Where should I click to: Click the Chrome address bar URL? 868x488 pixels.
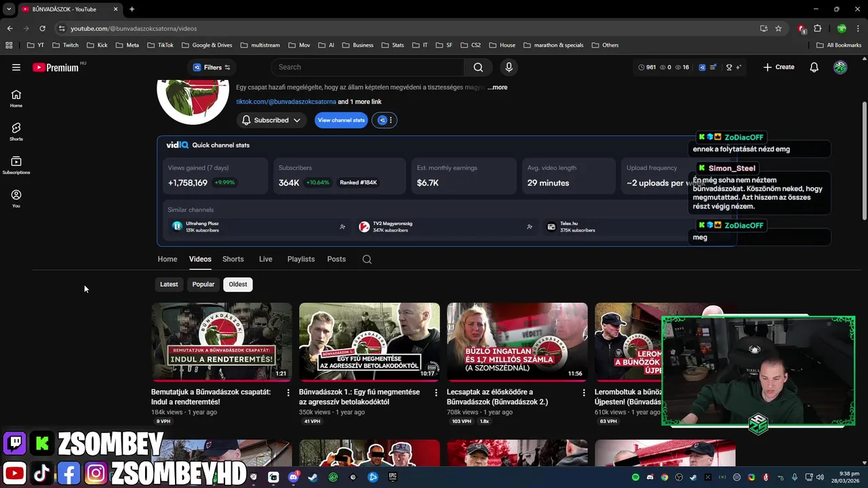pos(134,28)
